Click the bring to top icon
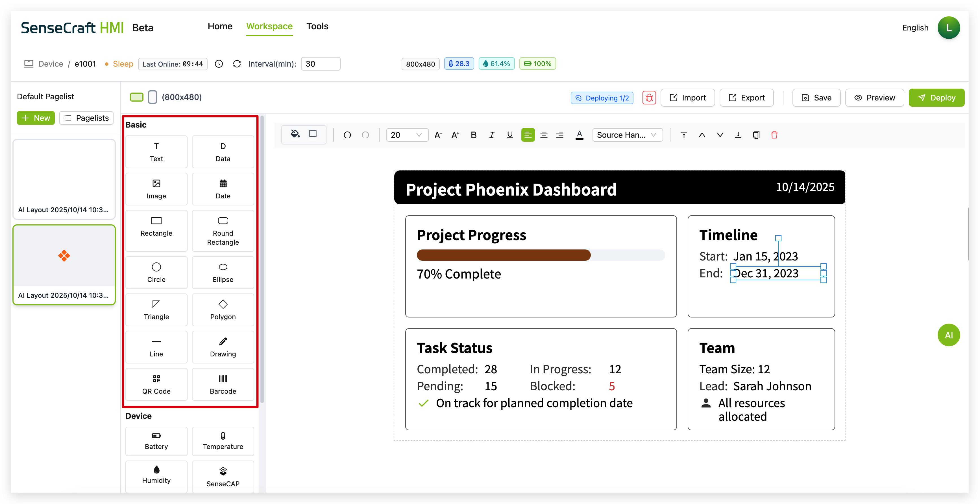Screen dimensions: 980x504 684,135
